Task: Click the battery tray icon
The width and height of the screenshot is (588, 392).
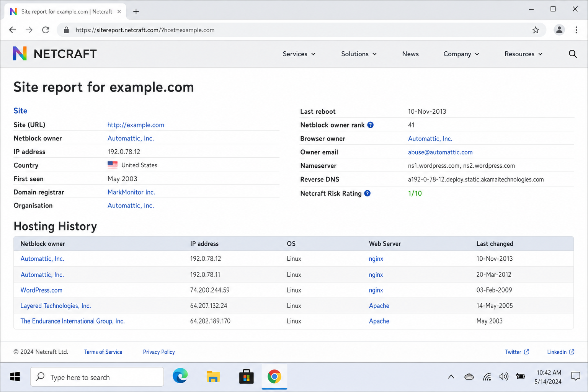Action: click(x=521, y=377)
